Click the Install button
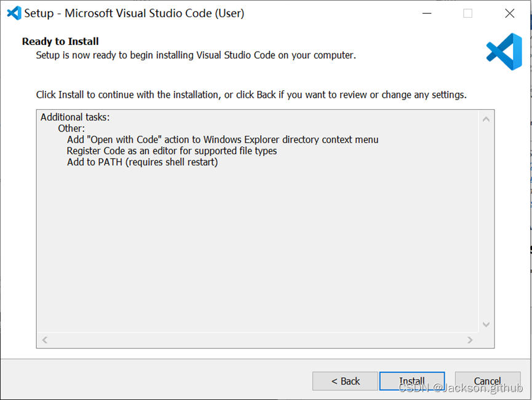This screenshot has height=400, width=532. tap(411, 381)
